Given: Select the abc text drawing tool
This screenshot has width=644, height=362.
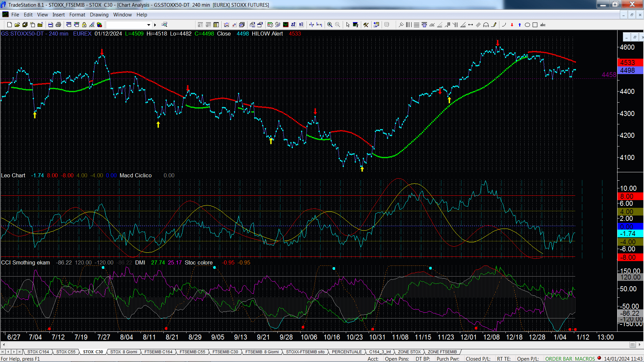Looking at the screenshot, I should click(x=543, y=25).
